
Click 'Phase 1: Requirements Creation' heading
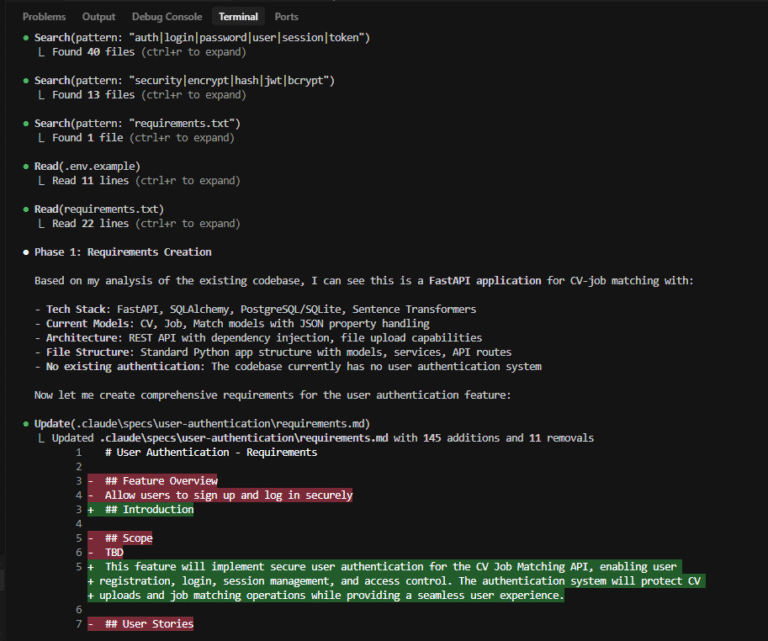pos(123,252)
